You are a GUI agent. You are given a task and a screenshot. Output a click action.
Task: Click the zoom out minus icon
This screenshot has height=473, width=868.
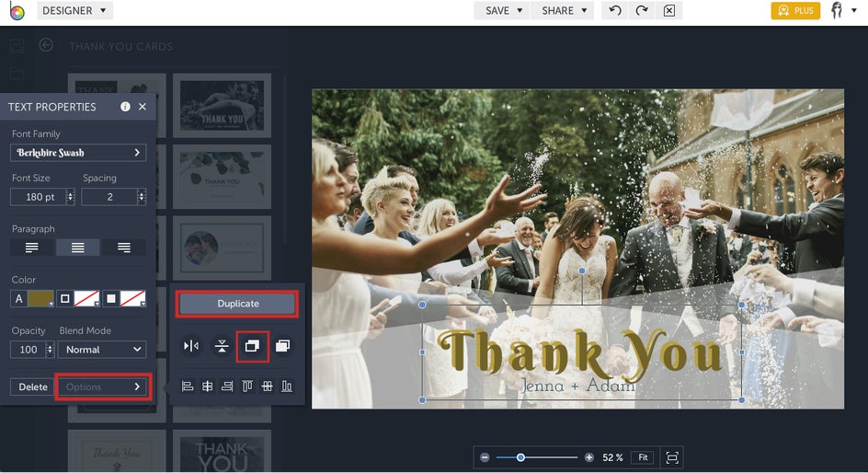coord(485,457)
